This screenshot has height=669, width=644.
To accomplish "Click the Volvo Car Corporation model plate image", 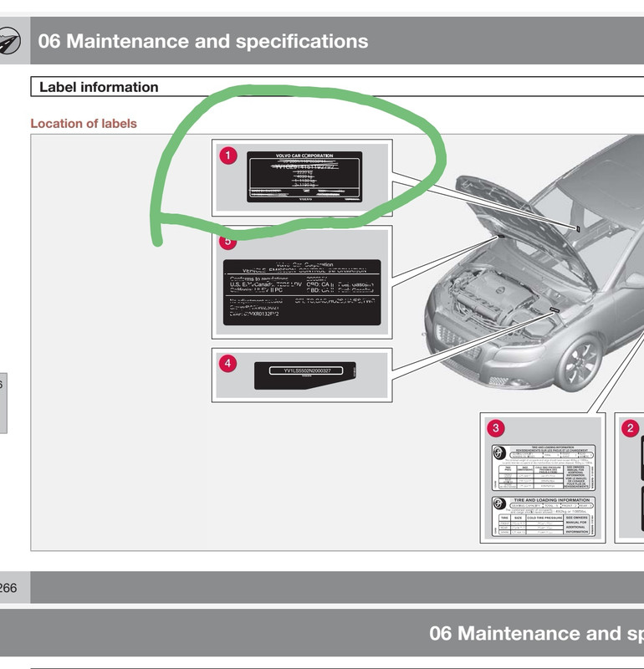I will pos(304,176).
